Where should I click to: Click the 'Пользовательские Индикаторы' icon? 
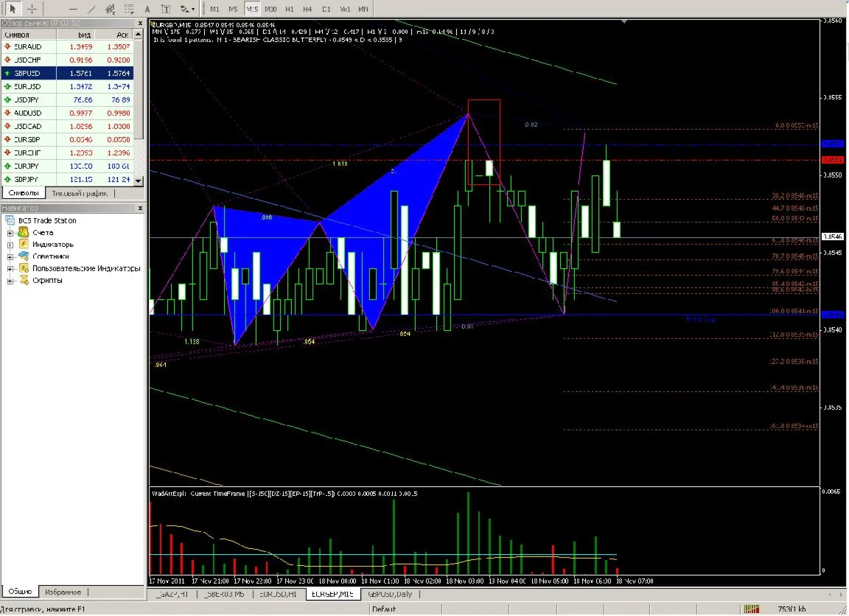coord(24,268)
